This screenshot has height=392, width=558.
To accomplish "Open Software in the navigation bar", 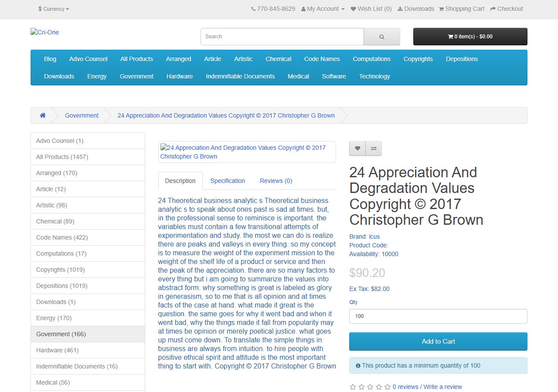I will pos(334,76).
